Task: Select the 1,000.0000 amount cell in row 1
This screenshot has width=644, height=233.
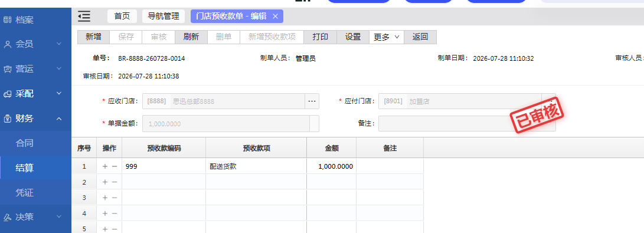Action: (x=332, y=166)
